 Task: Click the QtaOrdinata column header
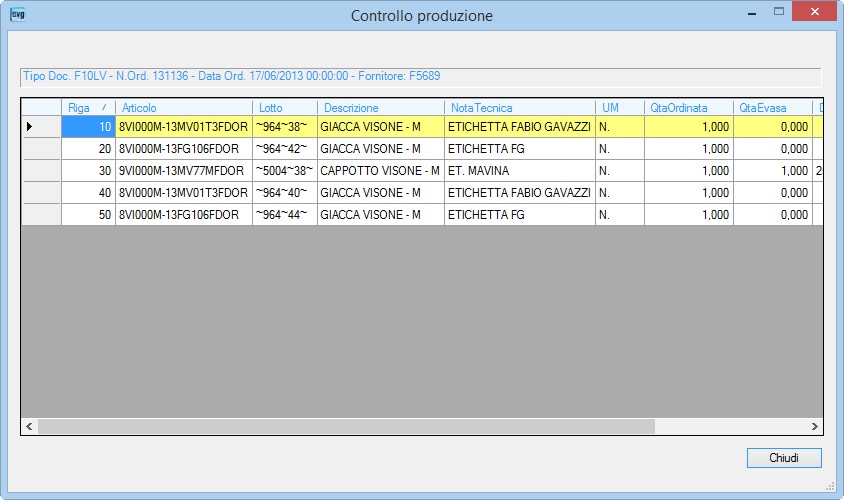(688, 108)
